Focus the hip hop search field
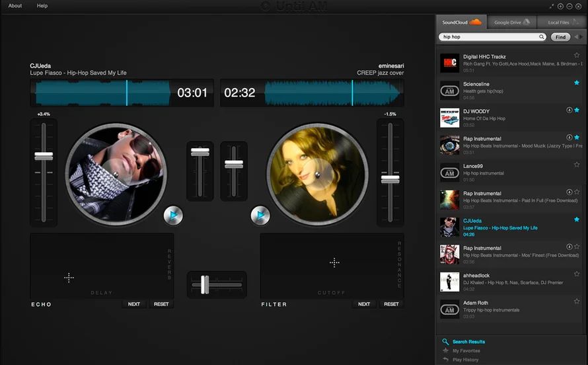The height and width of the screenshot is (365, 588). pyautogui.click(x=492, y=37)
